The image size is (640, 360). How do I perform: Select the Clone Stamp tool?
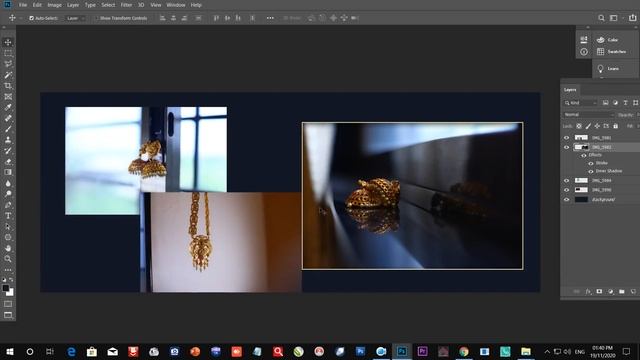coord(8,140)
